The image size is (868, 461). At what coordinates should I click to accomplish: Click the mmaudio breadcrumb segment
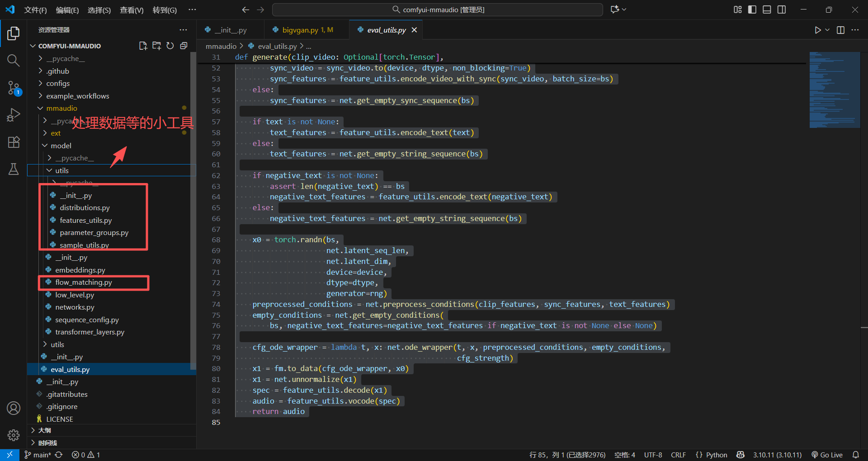221,46
